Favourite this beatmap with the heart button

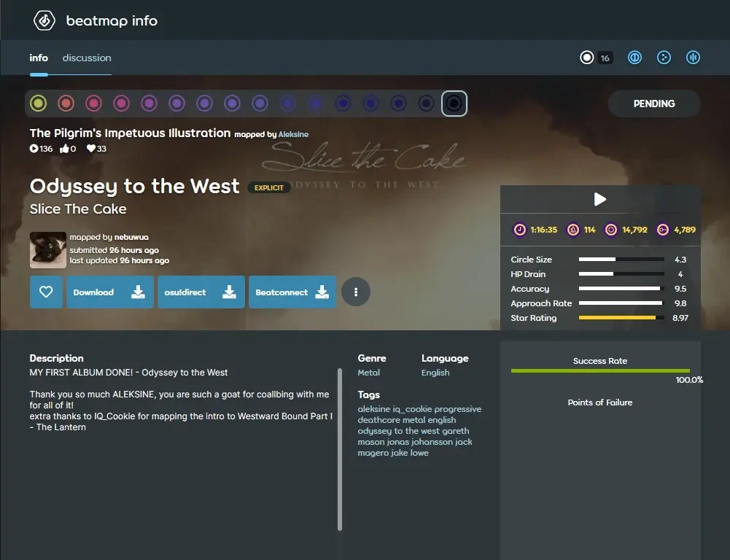(x=46, y=292)
